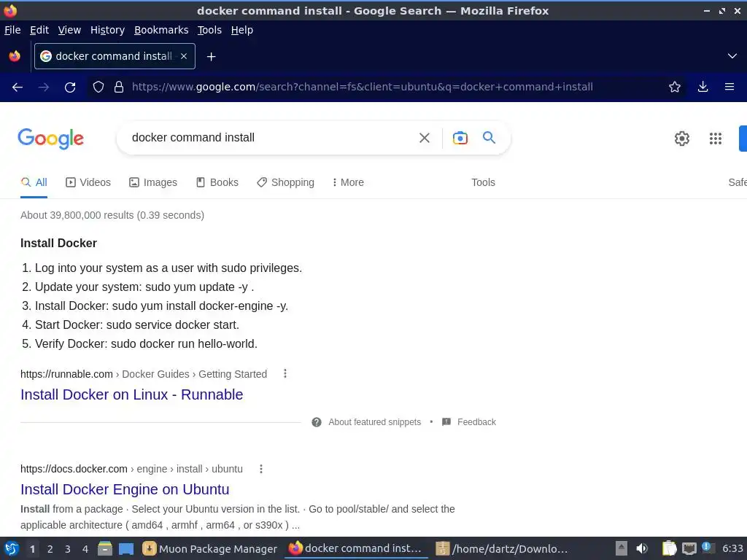Click About featured snippets link
This screenshot has height=560, width=747.
pyautogui.click(x=374, y=422)
